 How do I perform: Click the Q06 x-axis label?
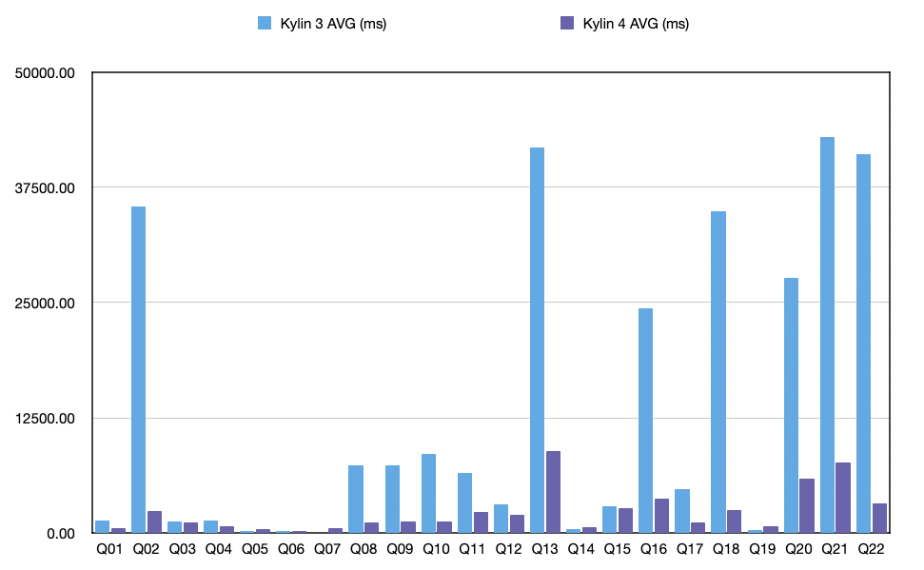coord(291,549)
